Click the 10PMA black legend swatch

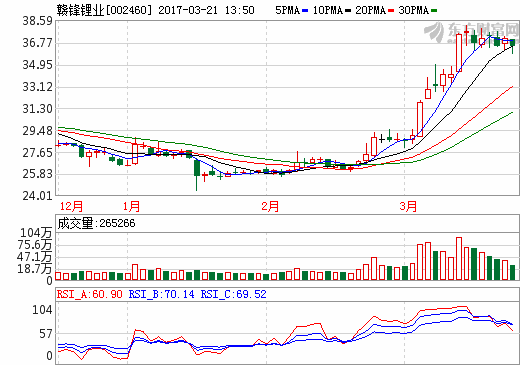[348, 11]
